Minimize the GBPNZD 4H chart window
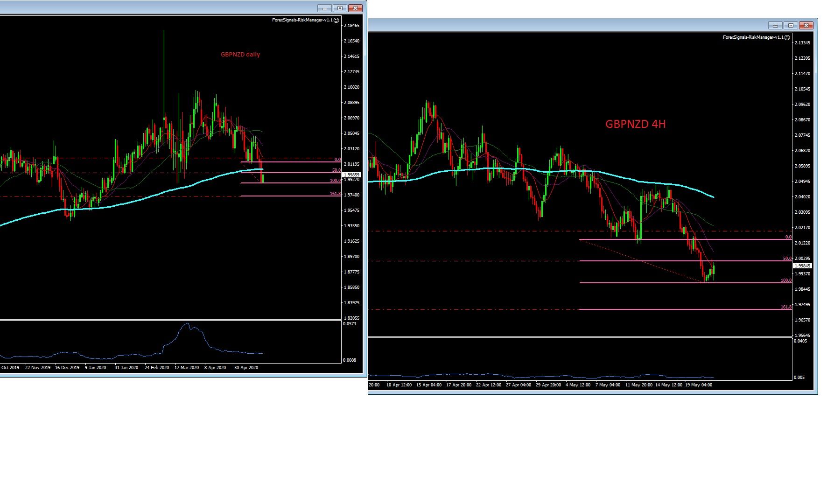The image size is (834, 504). pos(775,25)
